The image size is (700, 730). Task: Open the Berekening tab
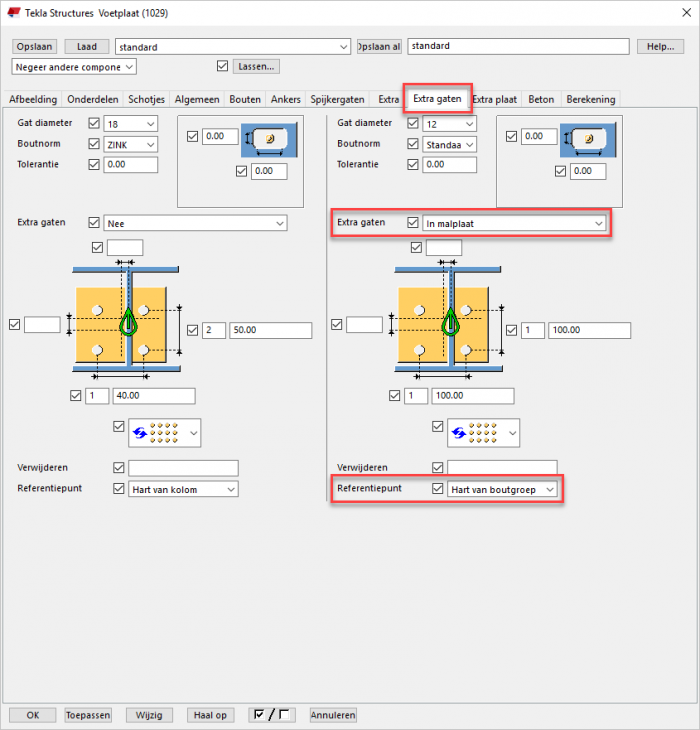591,99
